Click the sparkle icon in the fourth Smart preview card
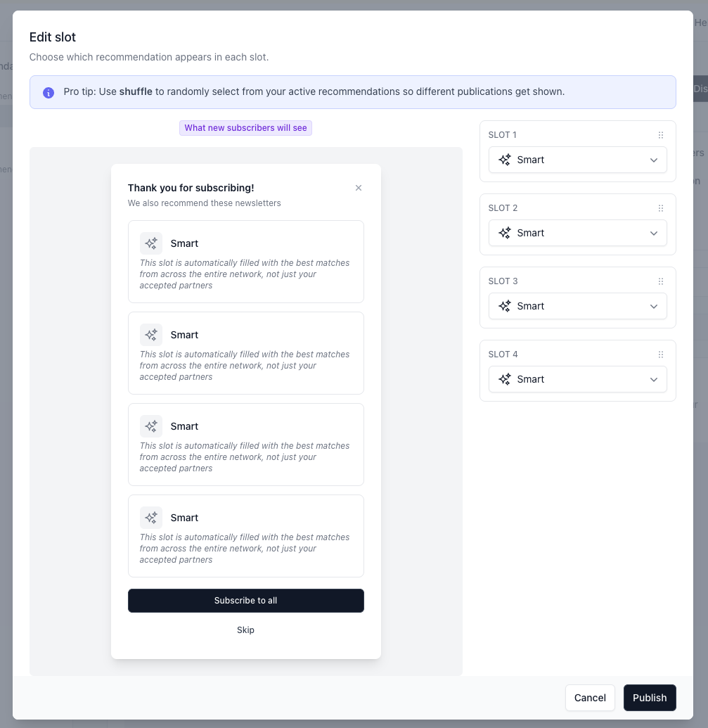Viewport: 708px width, 728px height. coord(151,518)
